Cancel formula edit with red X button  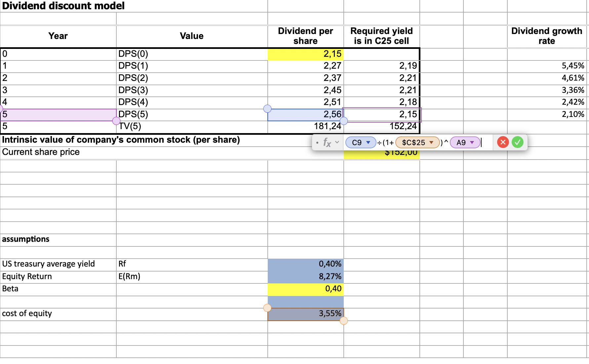click(x=503, y=142)
